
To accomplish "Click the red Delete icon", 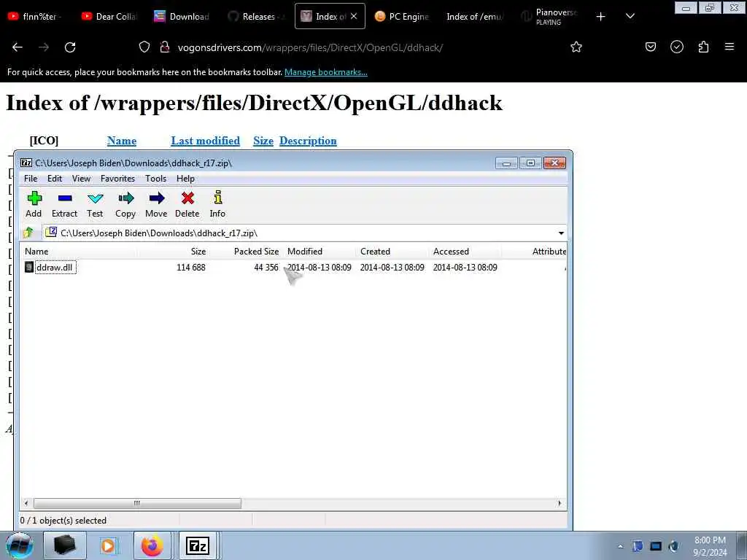I will pos(187,204).
